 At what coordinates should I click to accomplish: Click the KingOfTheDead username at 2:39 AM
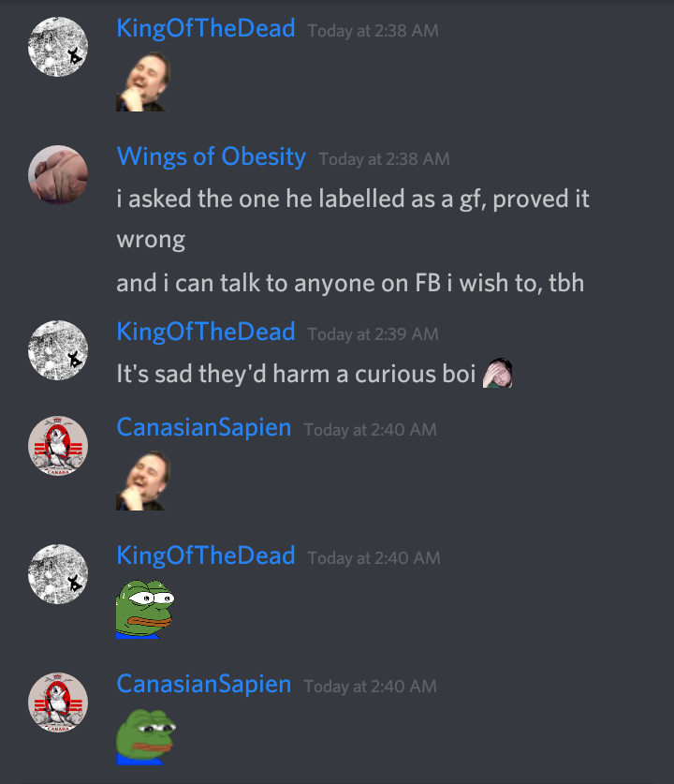206,332
